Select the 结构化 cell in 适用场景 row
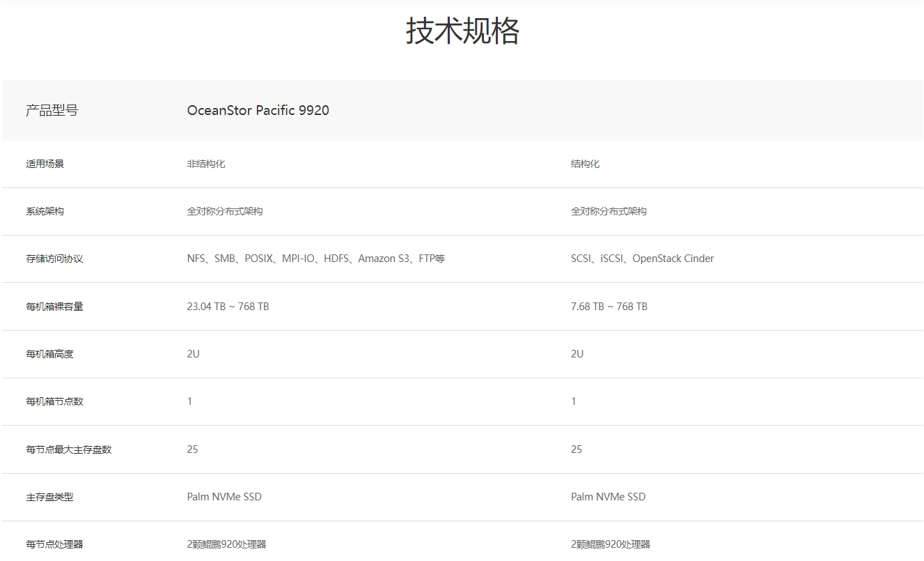The image size is (924, 561). pos(585,164)
